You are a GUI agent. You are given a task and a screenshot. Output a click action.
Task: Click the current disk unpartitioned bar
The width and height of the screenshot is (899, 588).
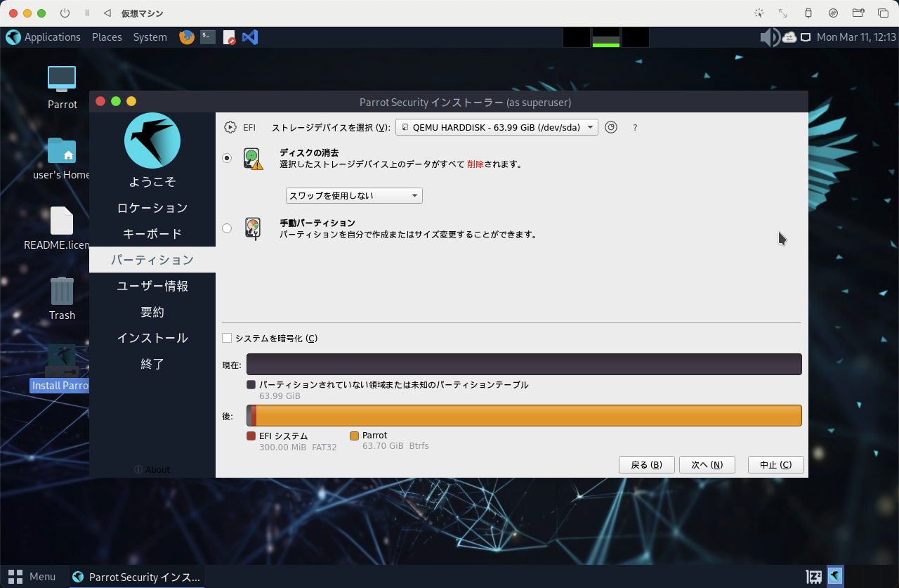[x=524, y=365]
